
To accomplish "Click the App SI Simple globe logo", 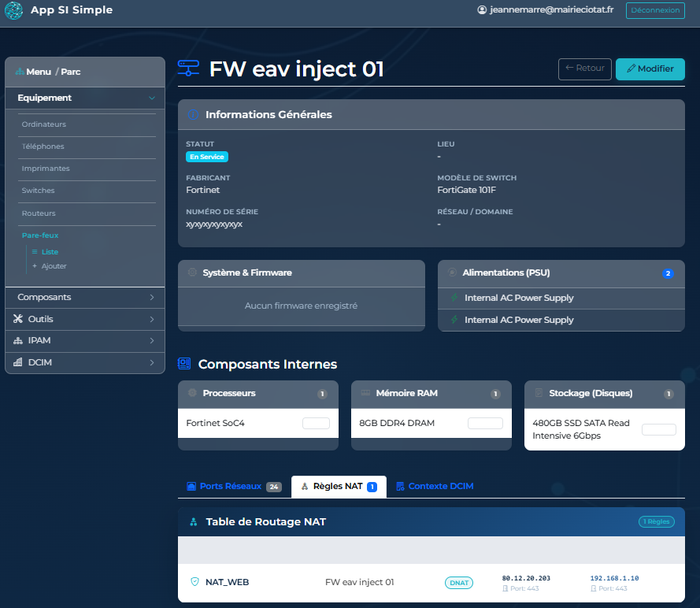I will pos(13,10).
